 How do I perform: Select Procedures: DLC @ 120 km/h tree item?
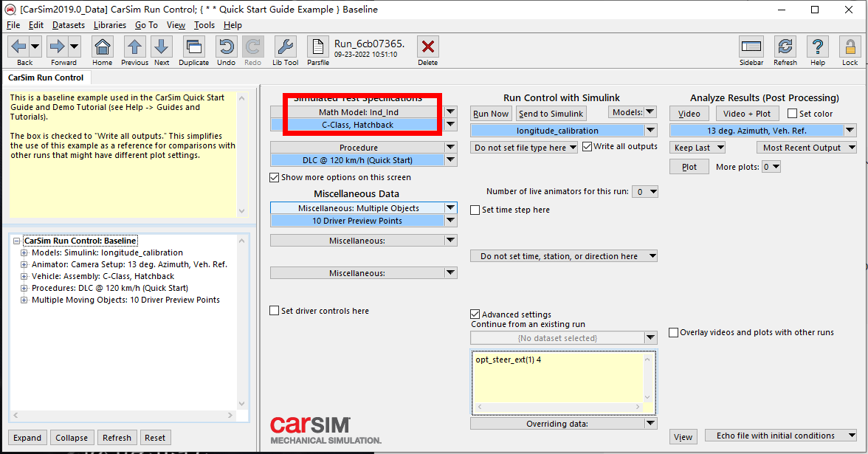click(109, 288)
